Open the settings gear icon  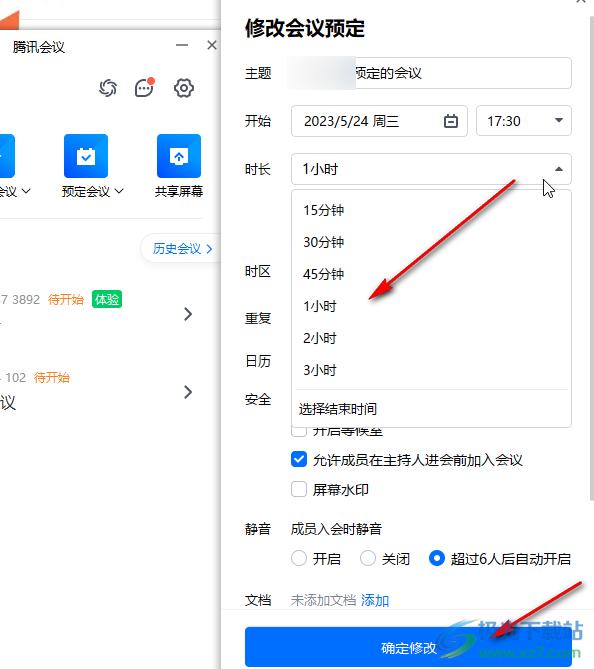[184, 88]
